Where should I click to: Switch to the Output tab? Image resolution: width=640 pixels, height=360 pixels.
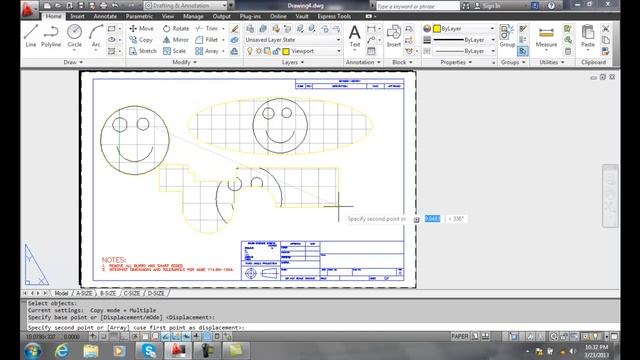click(222, 16)
